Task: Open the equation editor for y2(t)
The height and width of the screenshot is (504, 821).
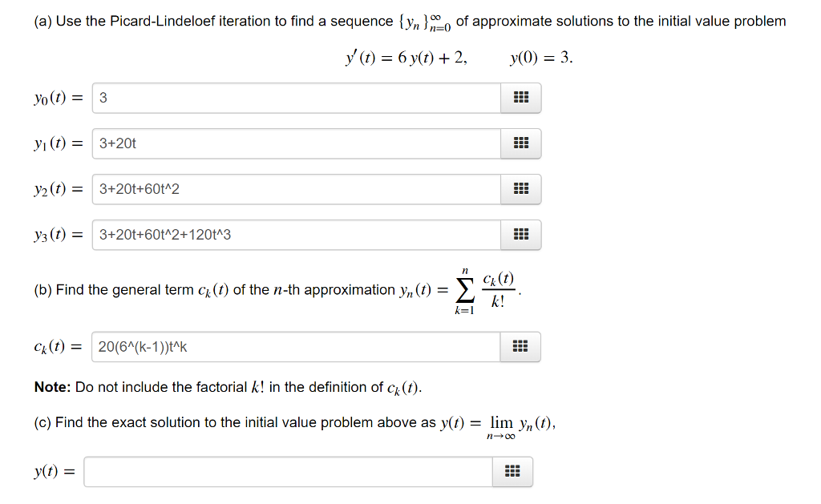Action: 520,189
